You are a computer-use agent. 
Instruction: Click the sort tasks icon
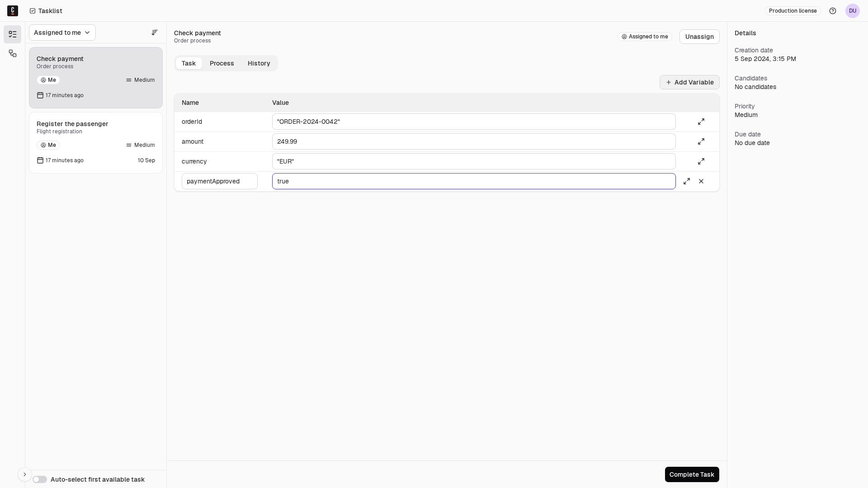tap(155, 33)
